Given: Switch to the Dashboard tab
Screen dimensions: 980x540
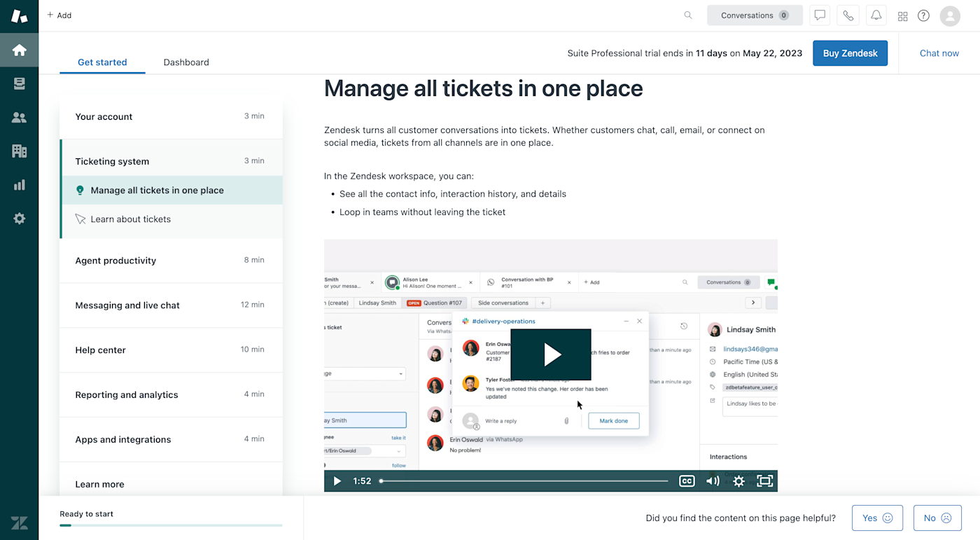Looking at the screenshot, I should 186,62.
